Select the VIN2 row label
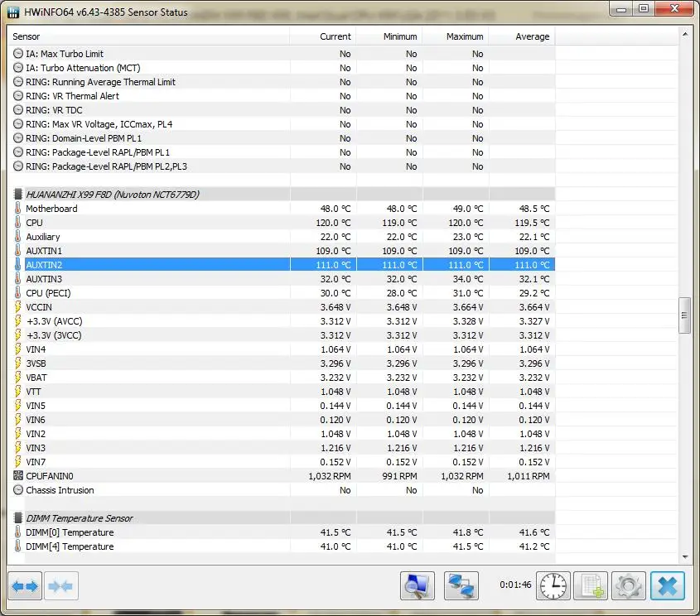The height and width of the screenshot is (616, 700). tap(36, 434)
